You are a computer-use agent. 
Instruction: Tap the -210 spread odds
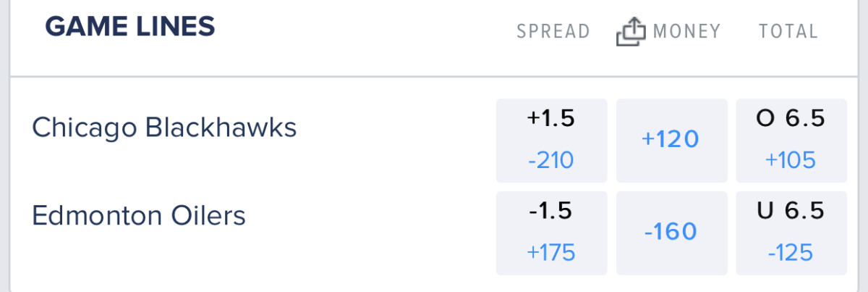coord(551,159)
